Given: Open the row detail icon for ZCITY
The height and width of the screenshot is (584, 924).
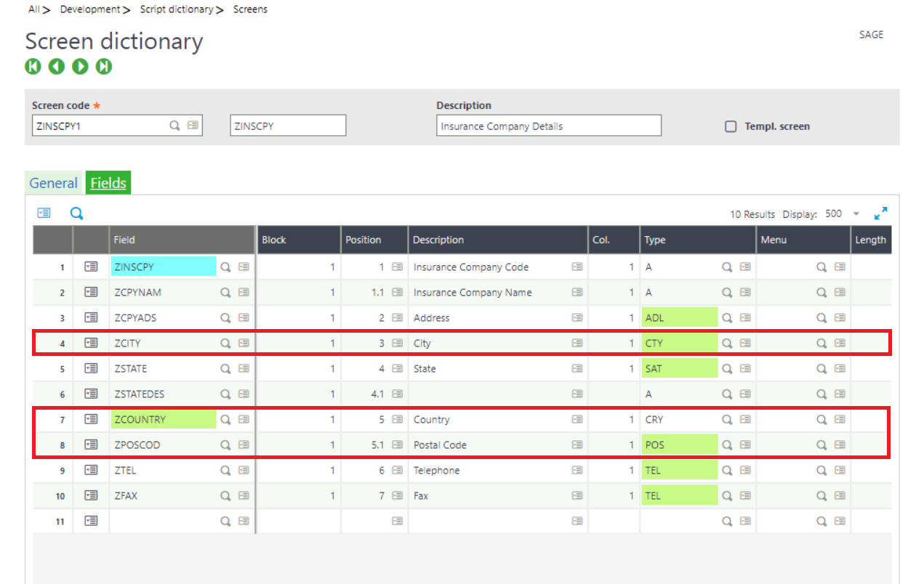Looking at the screenshot, I should pos(91,342).
